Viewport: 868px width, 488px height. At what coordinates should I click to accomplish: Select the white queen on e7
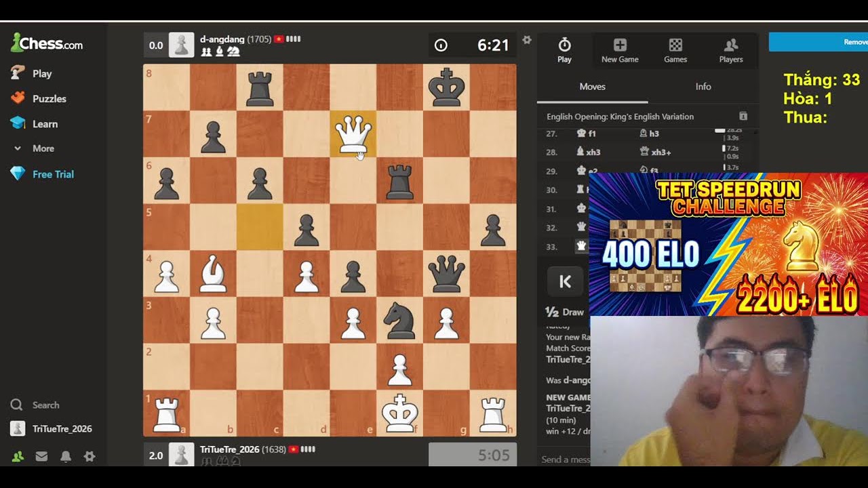353,134
